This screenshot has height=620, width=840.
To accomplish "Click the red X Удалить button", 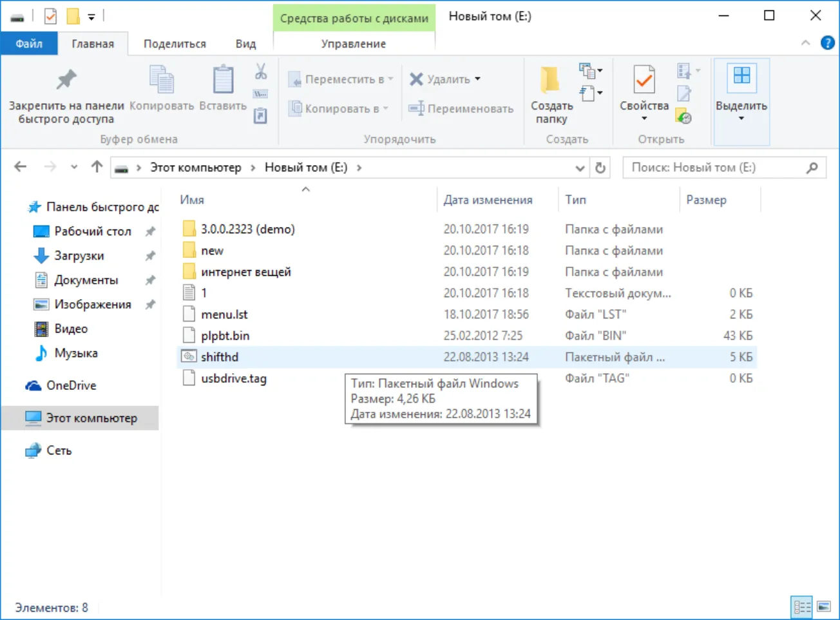I will (445, 79).
